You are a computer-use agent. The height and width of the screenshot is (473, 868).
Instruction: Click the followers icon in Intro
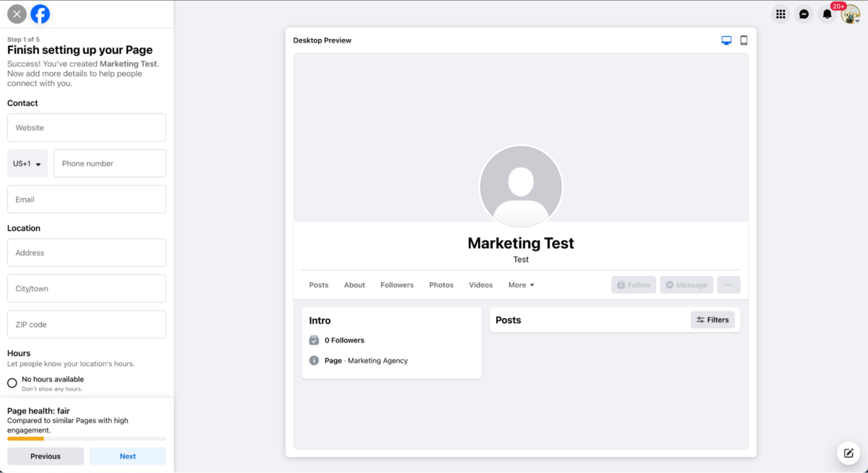[x=314, y=340]
